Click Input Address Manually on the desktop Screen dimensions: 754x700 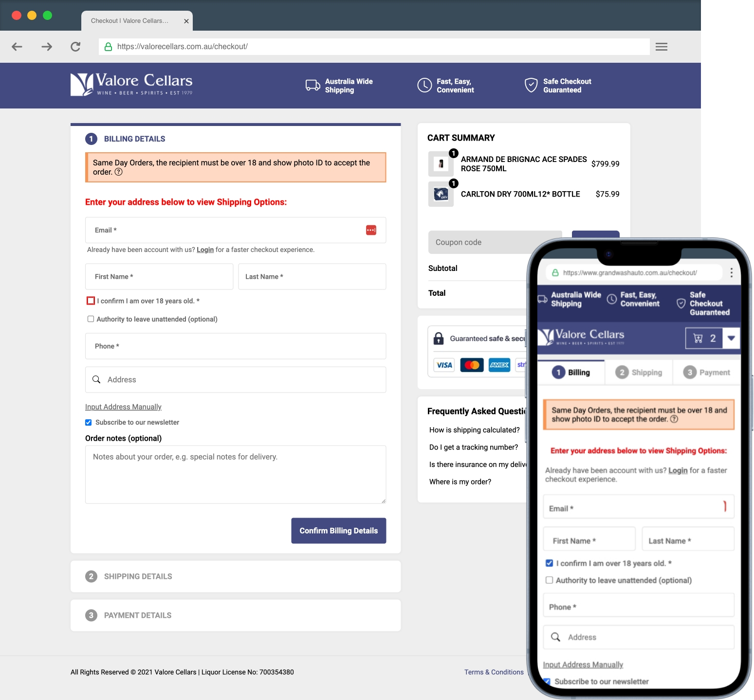[123, 407]
